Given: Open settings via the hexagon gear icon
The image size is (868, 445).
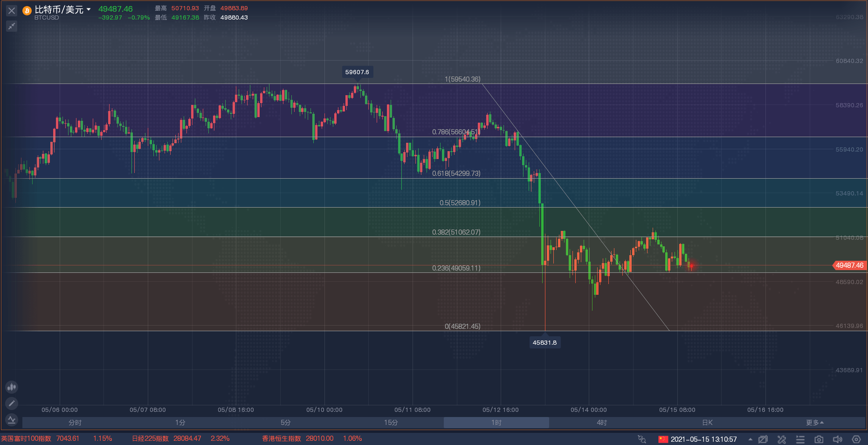Looking at the screenshot, I should [856, 439].
